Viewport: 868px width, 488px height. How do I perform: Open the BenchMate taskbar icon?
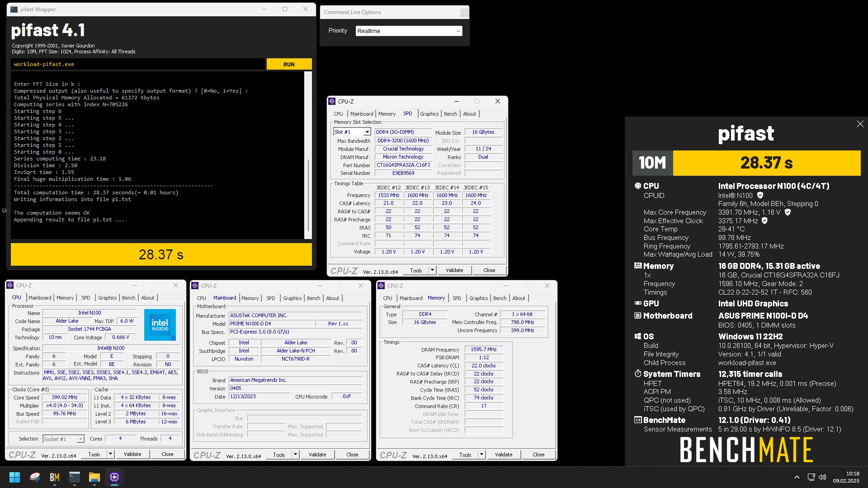point(55,477)
